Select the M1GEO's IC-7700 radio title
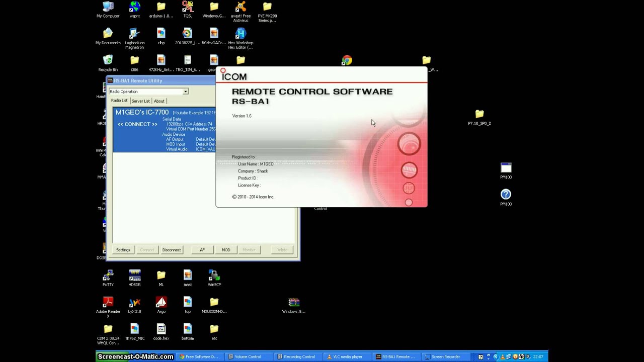The height and width of the screenshot is (362, 644). [x=142, y=112]
